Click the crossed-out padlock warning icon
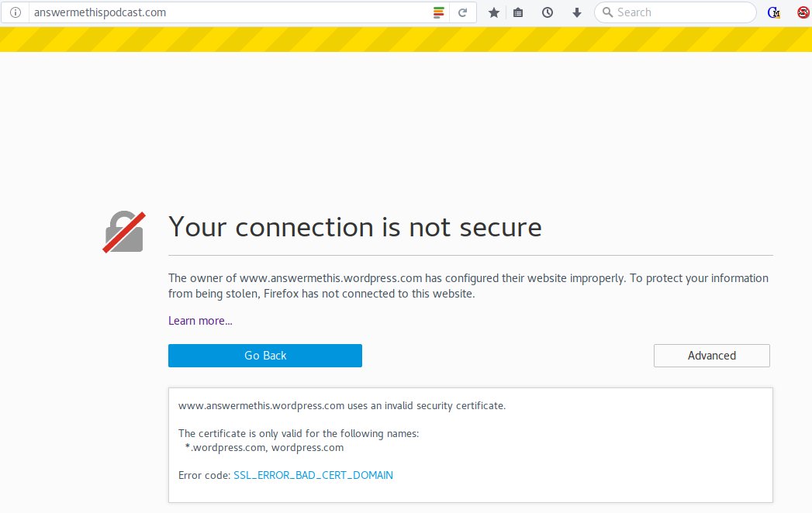The height and width of the screenshot is (513, 812). (124, 232)
